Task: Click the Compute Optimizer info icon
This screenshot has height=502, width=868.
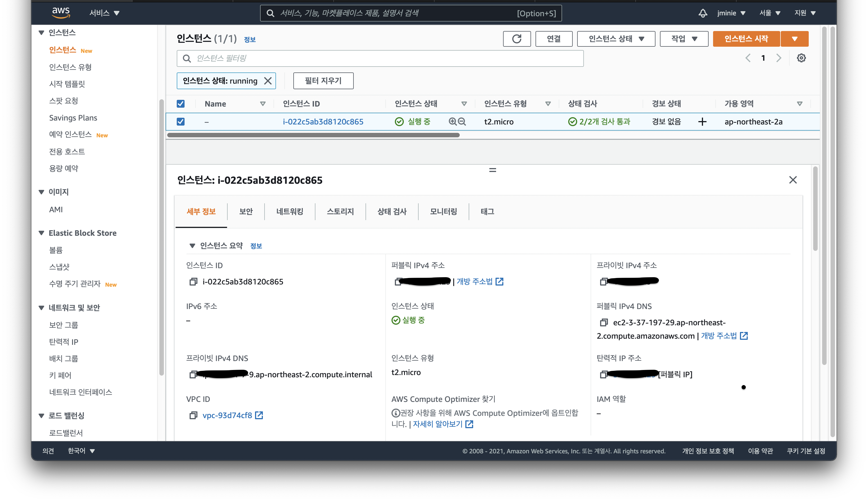Action: (395, 413)
